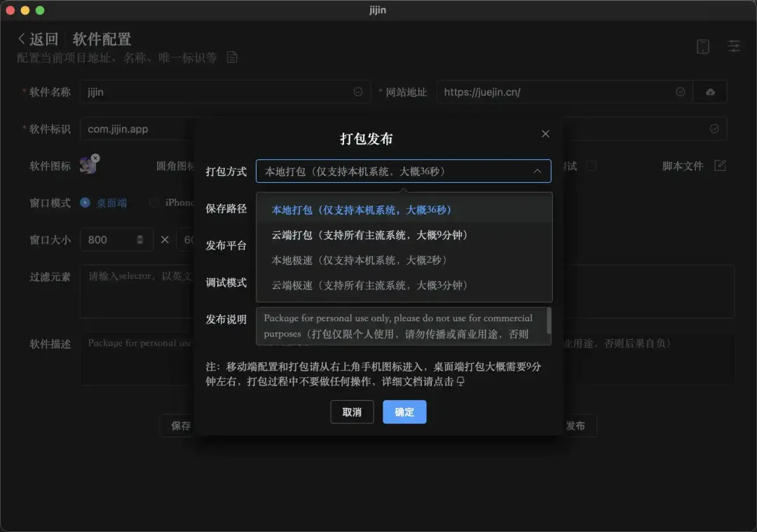
Task: Open mobile packaging settings via phone icon
Action: [x=702, y=46]
